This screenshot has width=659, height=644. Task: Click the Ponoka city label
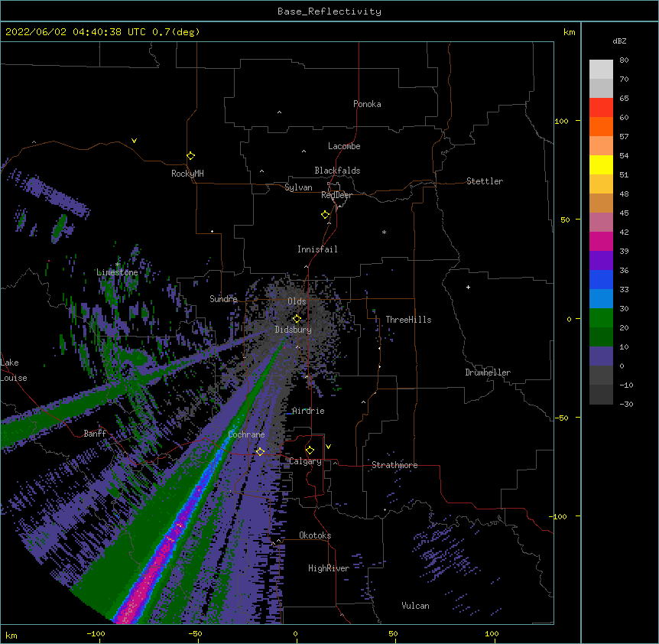(367, 104)
